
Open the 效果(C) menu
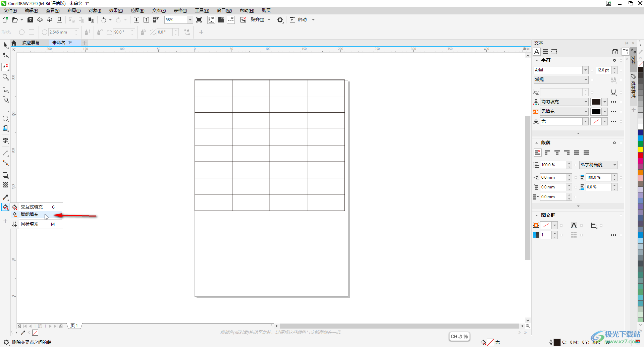(x=116, y=10)
